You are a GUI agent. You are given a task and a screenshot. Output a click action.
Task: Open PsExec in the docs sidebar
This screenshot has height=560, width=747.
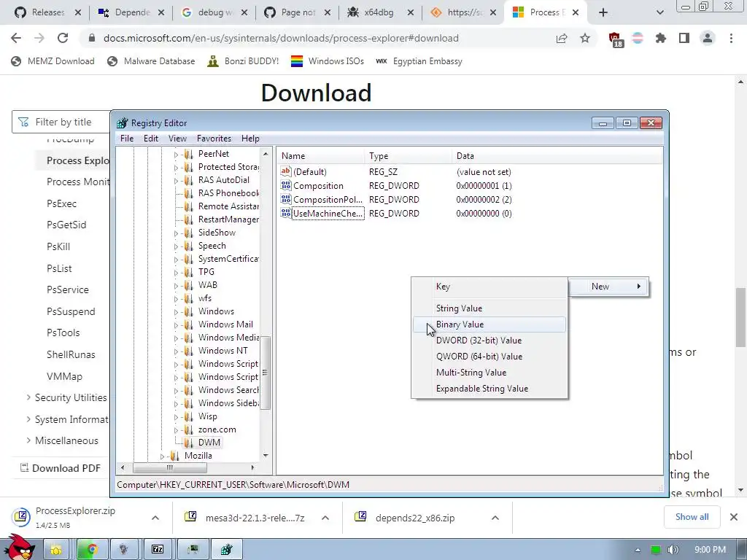tap(61, 203)
